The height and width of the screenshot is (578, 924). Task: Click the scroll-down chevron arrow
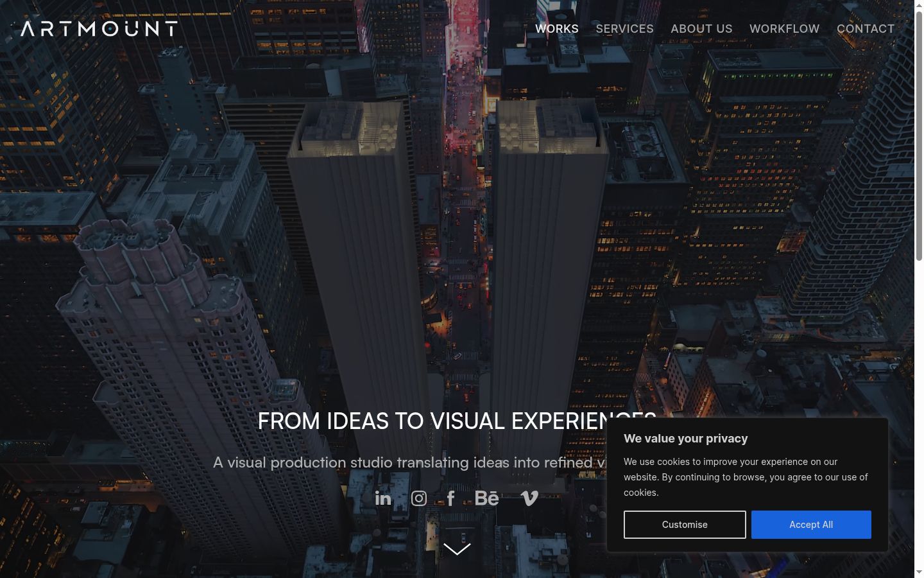[457, 549]
